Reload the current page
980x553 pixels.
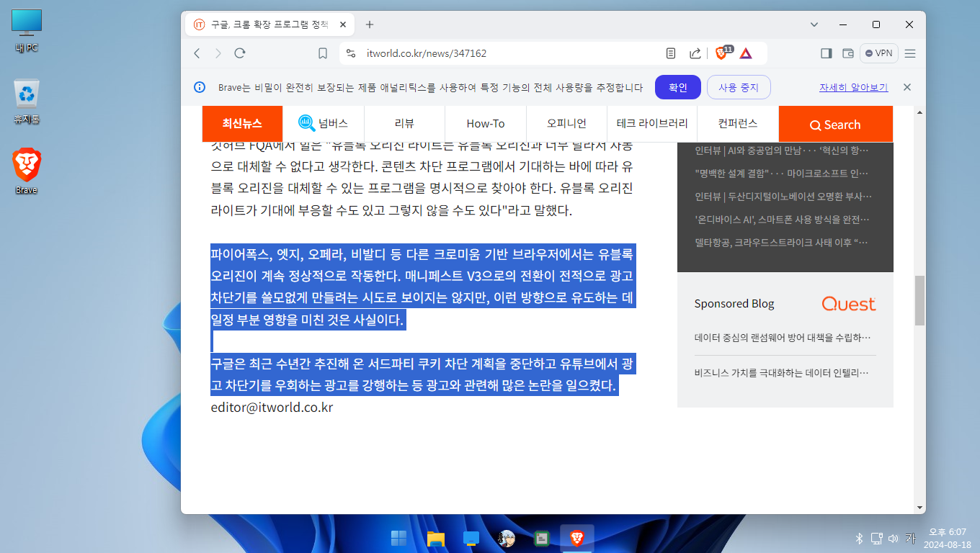click(240, 53)
